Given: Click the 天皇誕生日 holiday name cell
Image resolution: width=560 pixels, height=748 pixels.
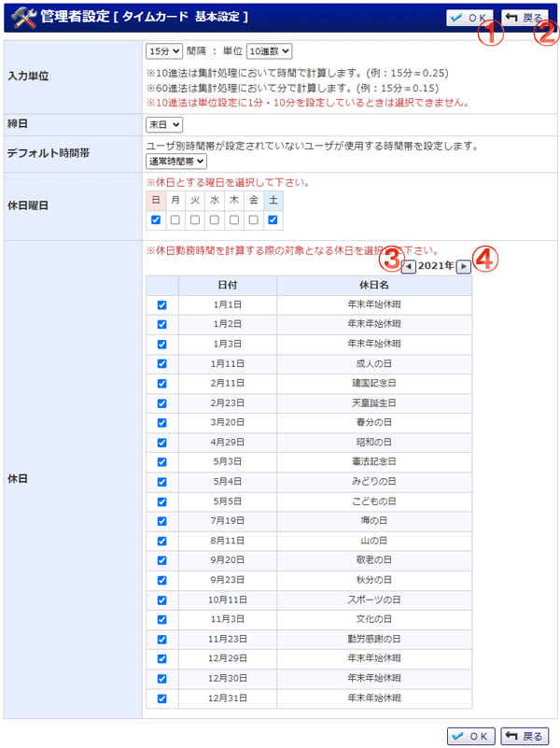Looking at the screenshot, I should (x=374, y=403).
